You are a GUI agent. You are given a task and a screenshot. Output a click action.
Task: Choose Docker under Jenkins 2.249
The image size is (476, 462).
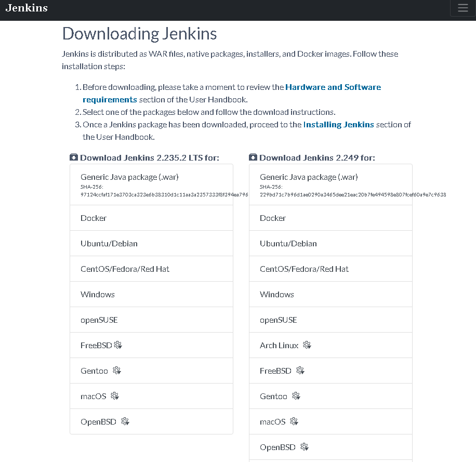330,218
